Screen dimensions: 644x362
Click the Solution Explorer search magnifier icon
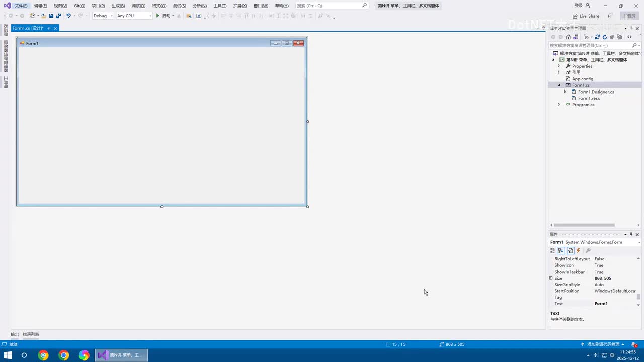pyautogui.click(x=634, y=45)
